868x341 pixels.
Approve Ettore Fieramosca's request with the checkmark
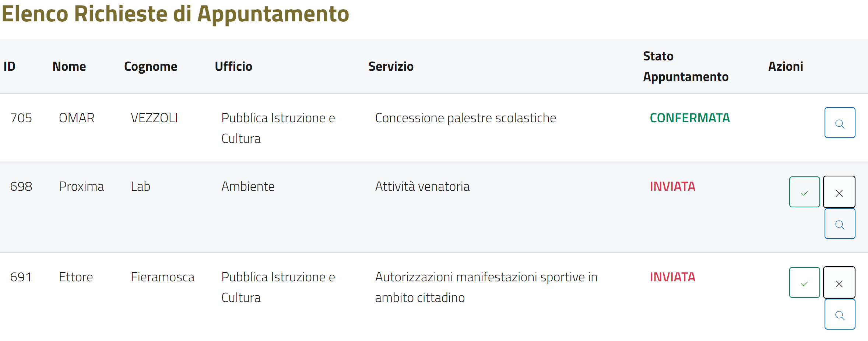tap(804, 282)
